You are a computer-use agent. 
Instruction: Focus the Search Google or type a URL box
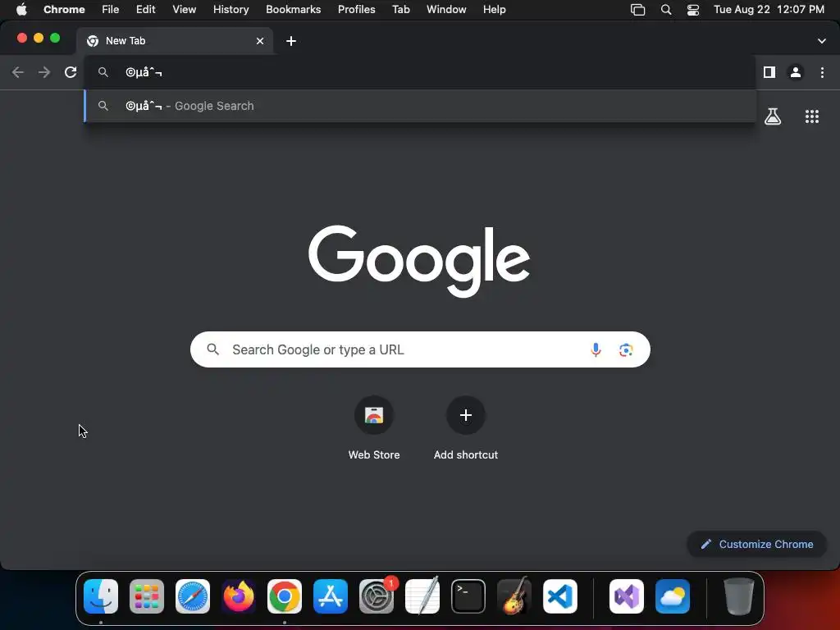click(x=420, y=349)
